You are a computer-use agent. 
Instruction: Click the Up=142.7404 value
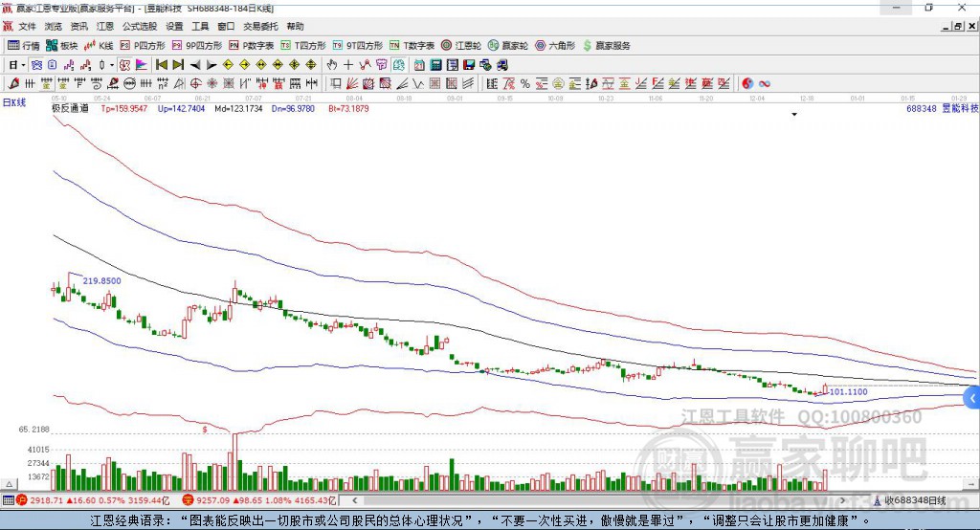click(x=181, y=109)
